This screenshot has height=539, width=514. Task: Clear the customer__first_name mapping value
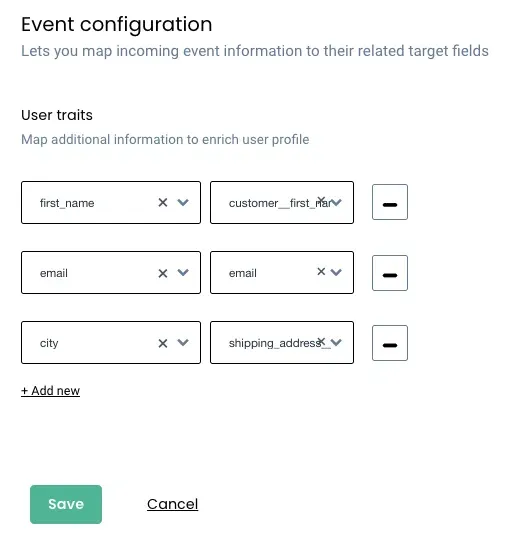(321, 199)
